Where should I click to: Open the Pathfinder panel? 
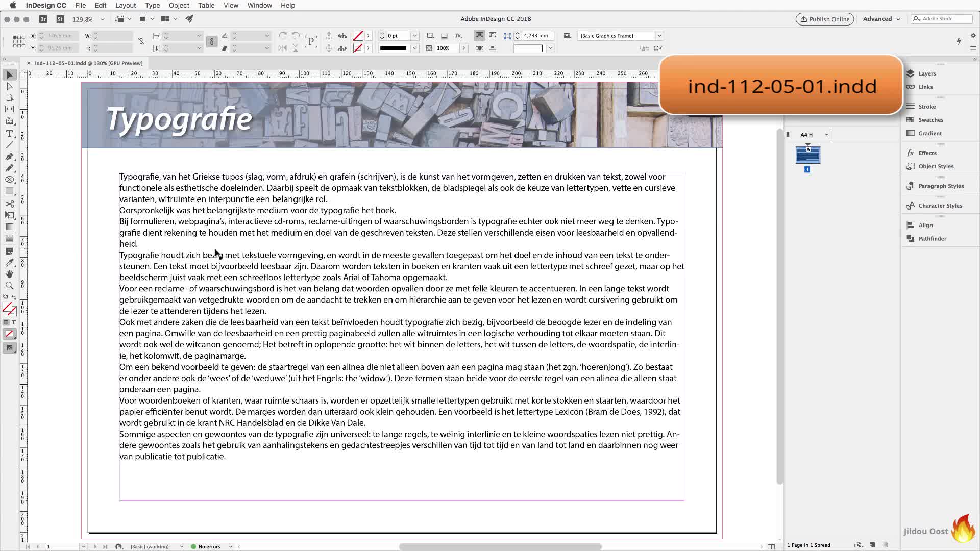[932, 238]
